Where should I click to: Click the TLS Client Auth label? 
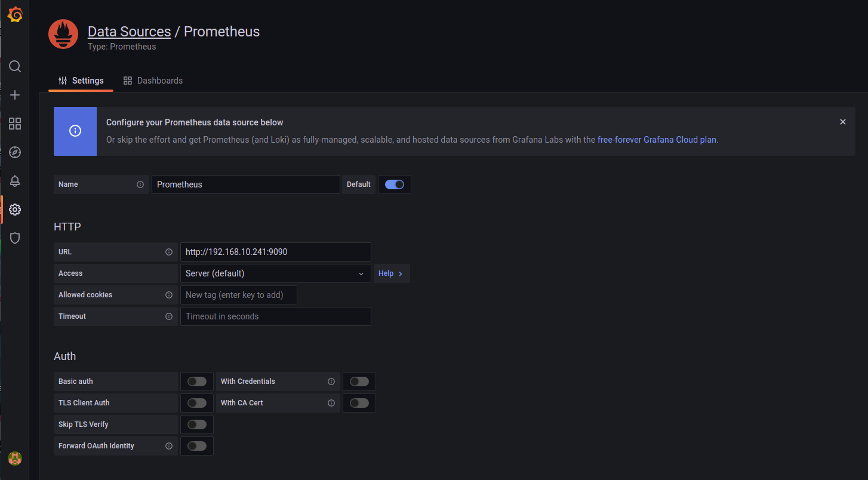(x=84, y=403)
